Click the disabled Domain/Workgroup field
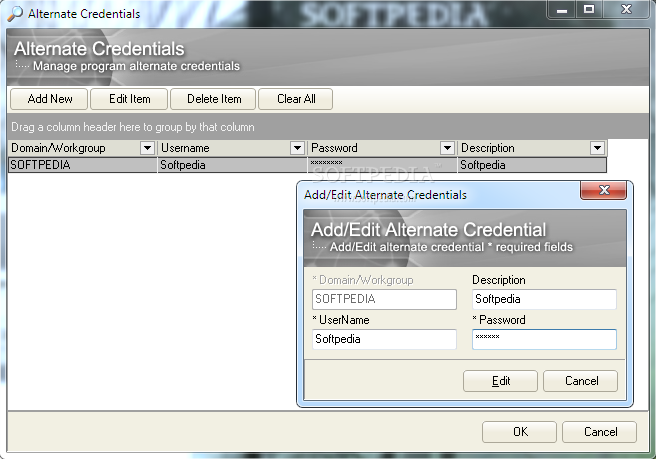656x459 pixels. (x=384, y=299)
